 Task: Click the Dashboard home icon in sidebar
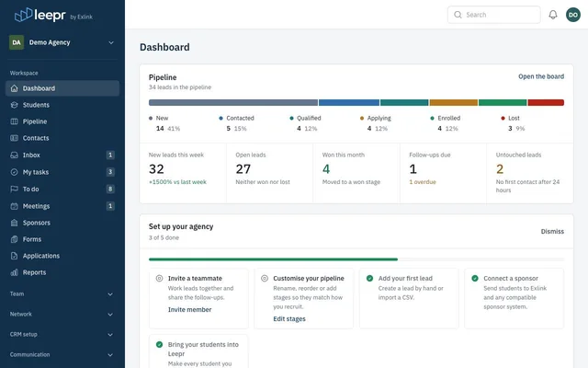(x=15, y=88)
